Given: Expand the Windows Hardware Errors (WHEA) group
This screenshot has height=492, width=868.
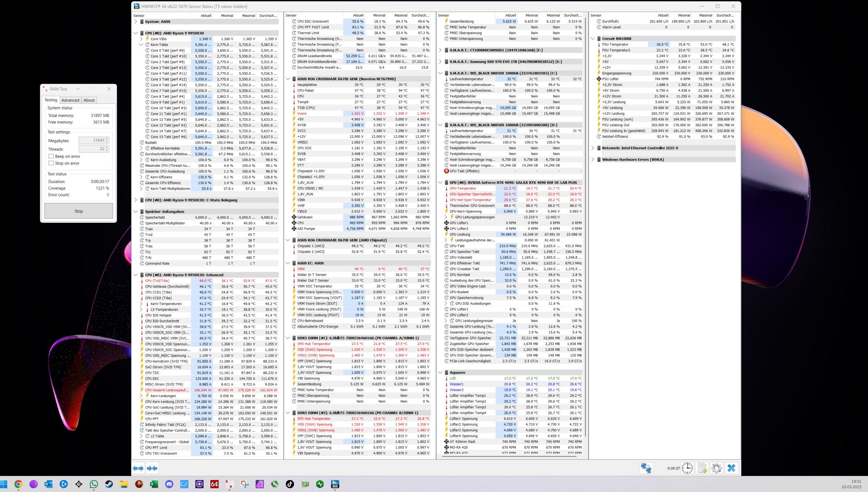Looking at the screenshot, I should pyautogui.click(x=592, y=159).
